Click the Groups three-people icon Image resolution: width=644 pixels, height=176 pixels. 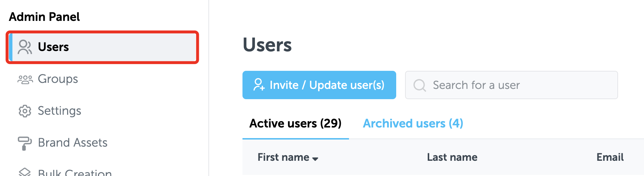pyautogui.click(x=25, y=79)
